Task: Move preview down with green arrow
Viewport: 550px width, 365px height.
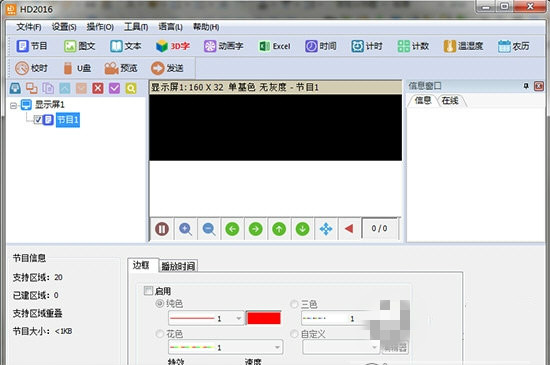Action: pos(302,229)
